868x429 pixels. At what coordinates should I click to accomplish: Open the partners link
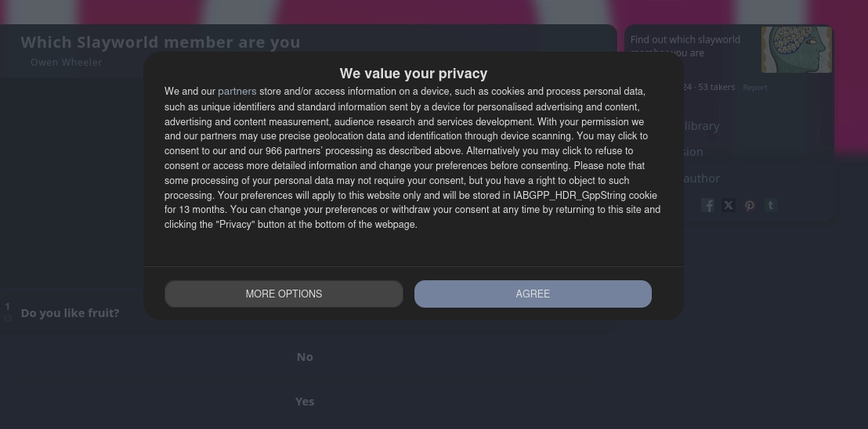(237, 92)
